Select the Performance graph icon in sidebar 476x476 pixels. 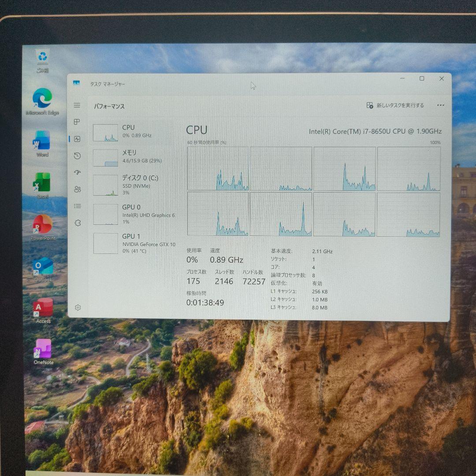[x=77, y=139]
